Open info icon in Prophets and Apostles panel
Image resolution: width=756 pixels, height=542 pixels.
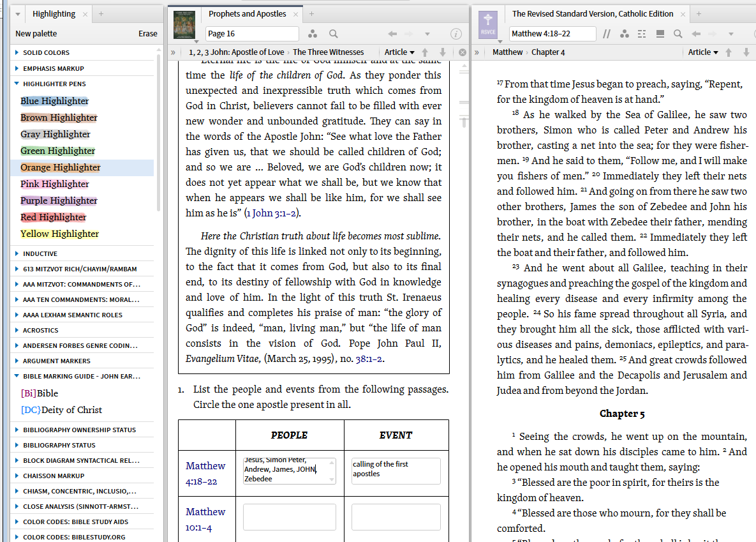pos(456,34)
